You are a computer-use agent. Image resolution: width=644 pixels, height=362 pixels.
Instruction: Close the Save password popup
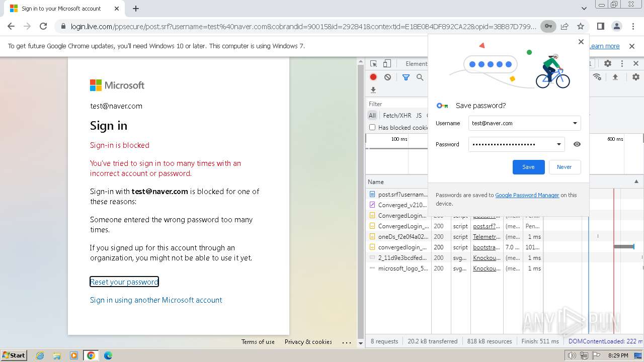point(581,42)
